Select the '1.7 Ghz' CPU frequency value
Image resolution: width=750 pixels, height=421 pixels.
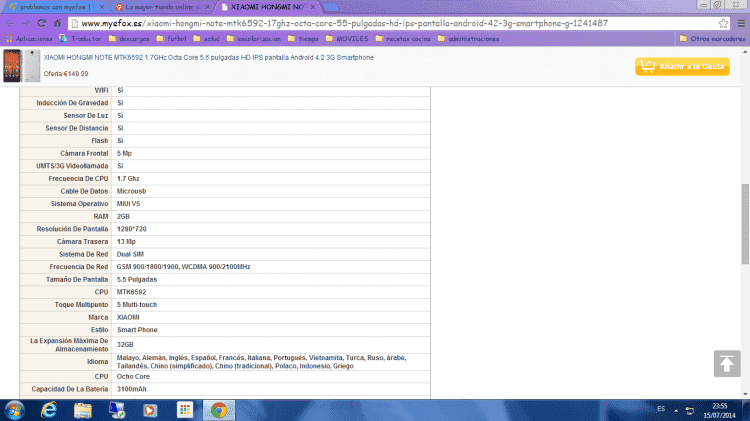point(128,178)
